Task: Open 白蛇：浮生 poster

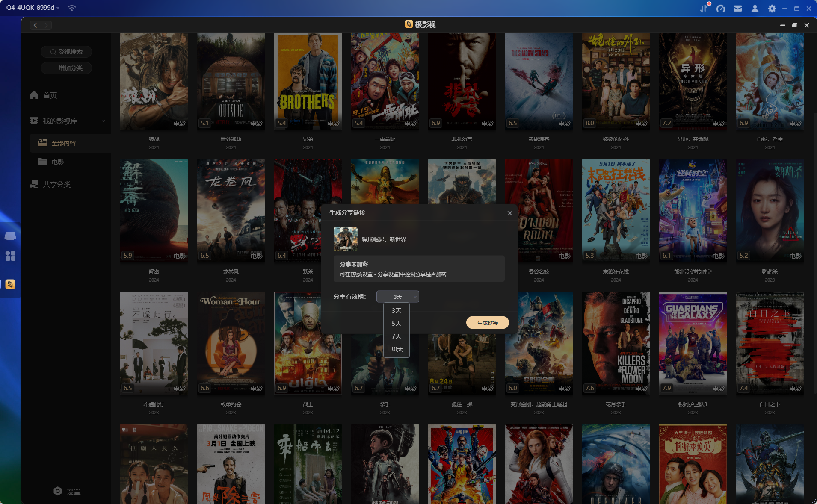Action: [770, 81]
